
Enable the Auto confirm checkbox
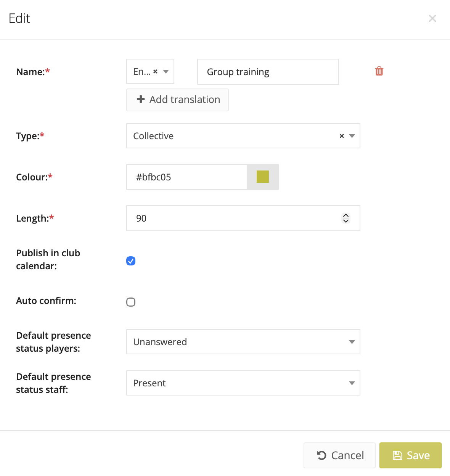(131, 302)
